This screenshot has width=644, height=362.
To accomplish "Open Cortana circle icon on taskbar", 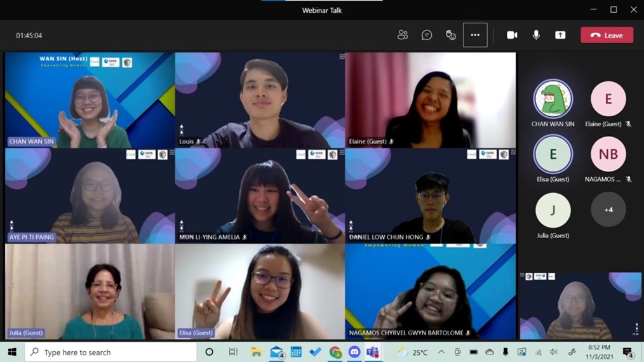I will coord(209,352).
